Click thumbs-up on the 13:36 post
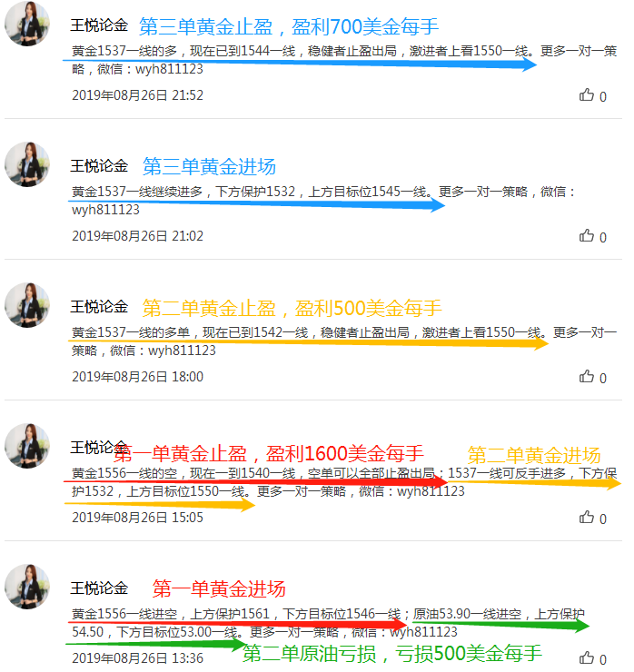 [x=587, y=657]
